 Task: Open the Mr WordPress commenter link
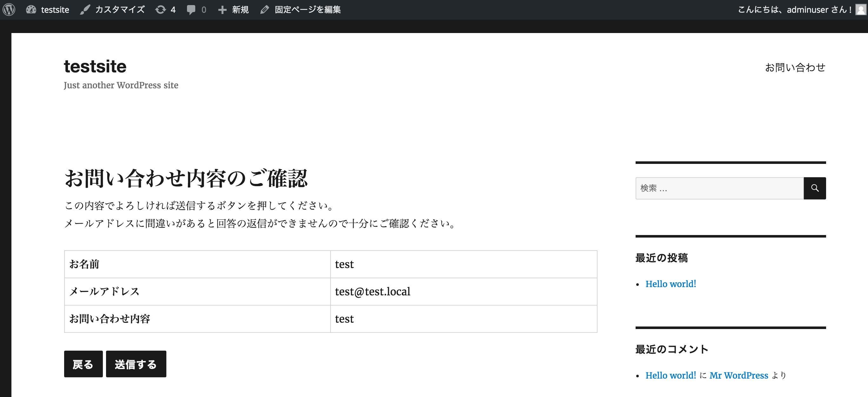tap(739, 375)
